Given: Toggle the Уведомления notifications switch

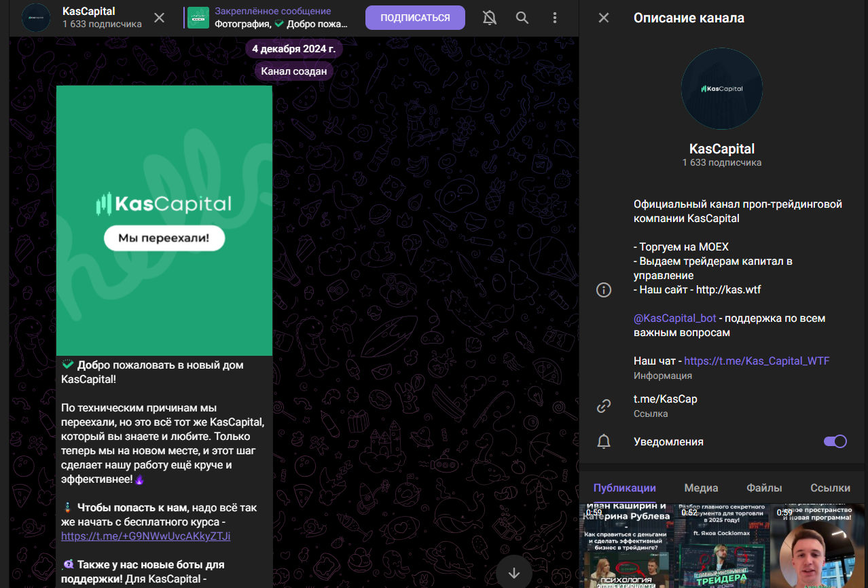Looking at the screenshot, I should (835, 441).
